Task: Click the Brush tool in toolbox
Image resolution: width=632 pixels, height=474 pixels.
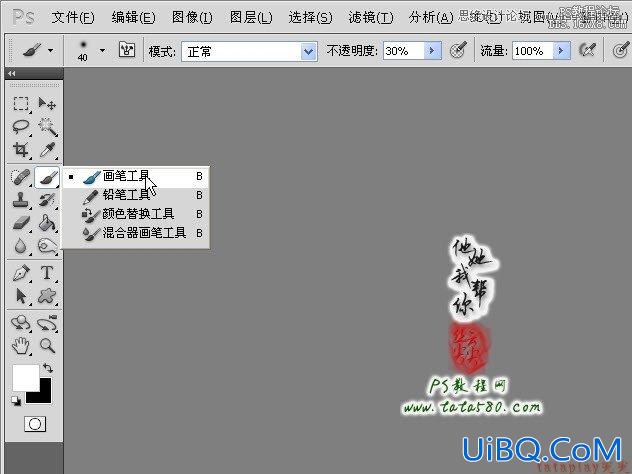Action: pyautogui.click(x=47, y=177)
